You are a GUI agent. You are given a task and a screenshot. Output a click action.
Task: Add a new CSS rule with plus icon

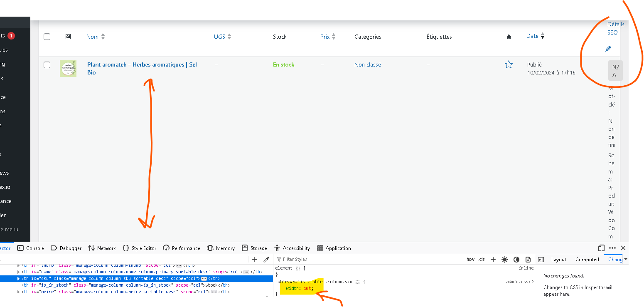[493, 259]
